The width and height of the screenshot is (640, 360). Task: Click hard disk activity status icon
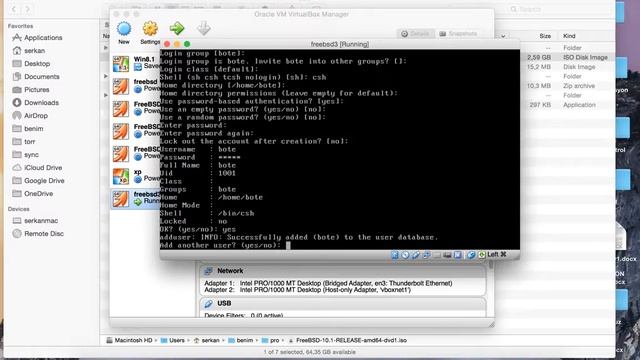[x=395, y=255]
